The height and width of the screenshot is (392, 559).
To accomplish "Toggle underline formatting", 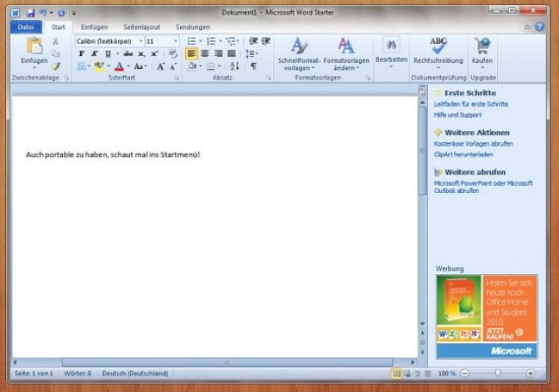I will 107,54.
